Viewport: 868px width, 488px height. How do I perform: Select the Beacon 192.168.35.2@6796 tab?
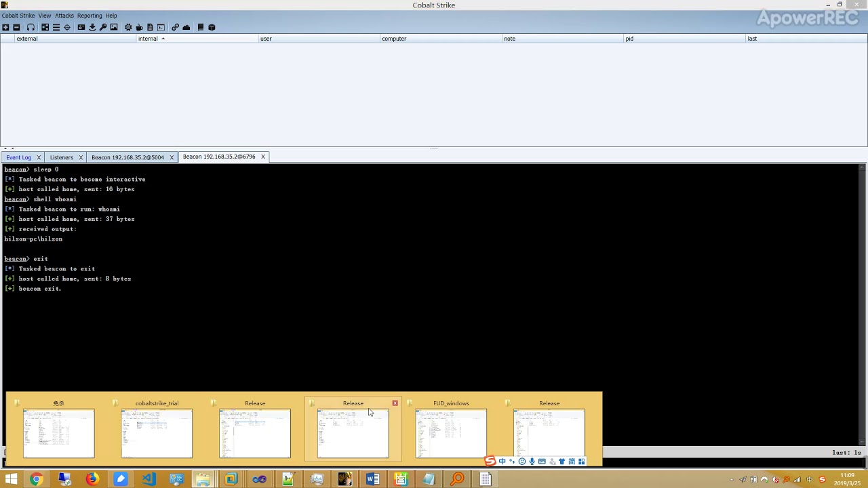point(219,157)
